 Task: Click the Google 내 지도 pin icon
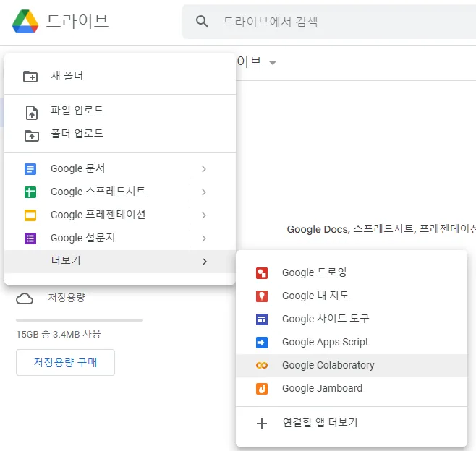coord(262,296)
